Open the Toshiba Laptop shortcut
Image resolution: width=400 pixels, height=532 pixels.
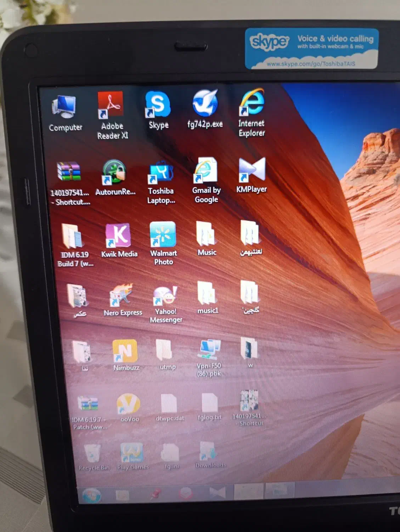[161, 172]
